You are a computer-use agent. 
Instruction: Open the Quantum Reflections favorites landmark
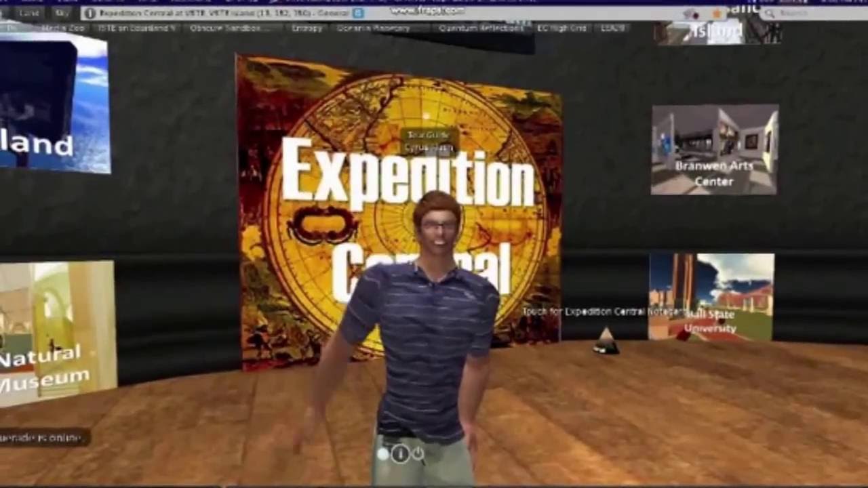(x=481, y=28)
